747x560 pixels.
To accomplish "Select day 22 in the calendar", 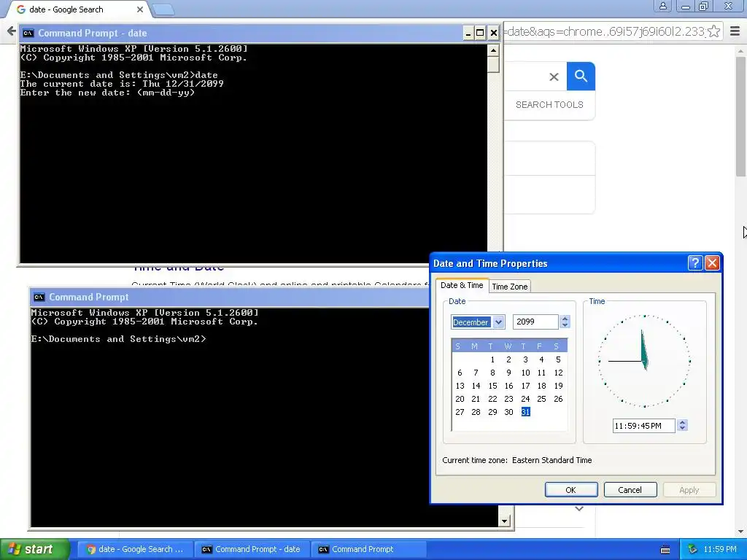I will click(492, 399).
